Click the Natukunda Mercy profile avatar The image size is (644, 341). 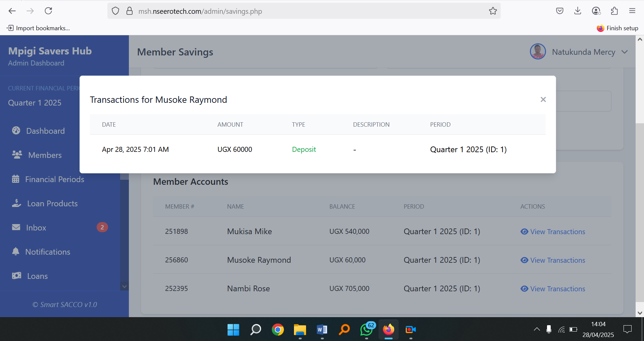pos(538,52)
